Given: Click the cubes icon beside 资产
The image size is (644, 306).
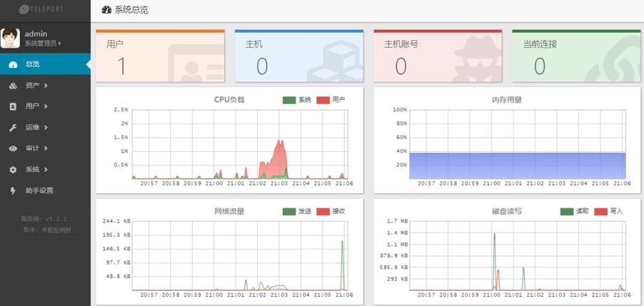Looking at the screenshot, I should click(13, 86).
